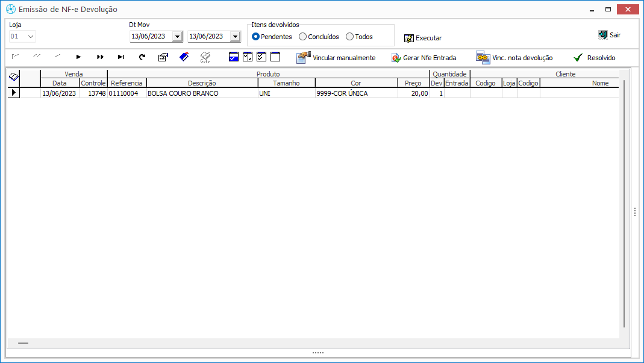Click the book icon in grid corner
Screen dimensions: 644x363
[x=13, y=77]
